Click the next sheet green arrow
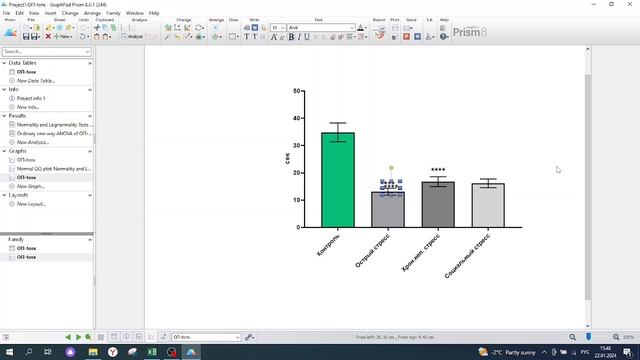 click(78, 337)
